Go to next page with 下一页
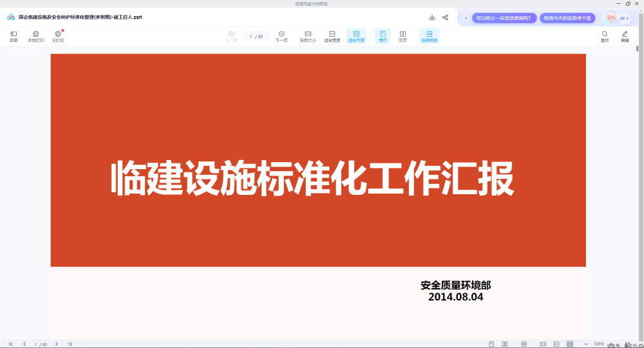Screen dimensions: 644x348 pos(281,37)
